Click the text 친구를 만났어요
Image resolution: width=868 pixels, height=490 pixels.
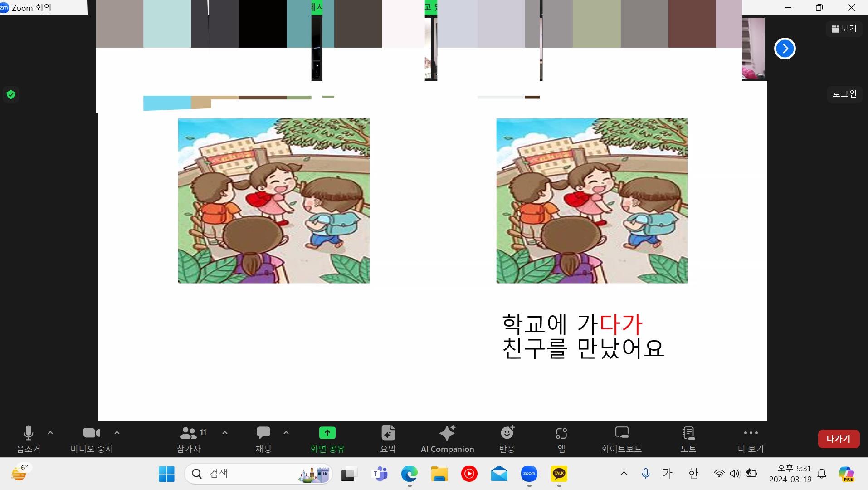583,349
